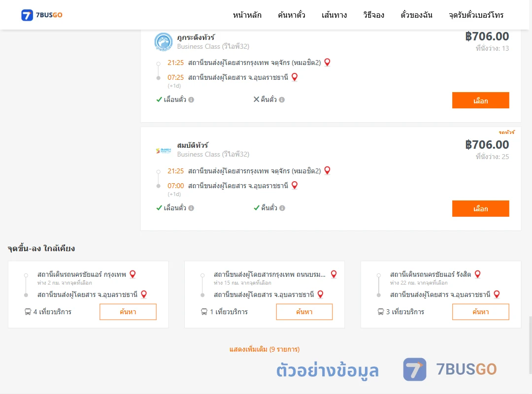This screenshot has width=532, height=394.
Task: Open map pin for สมบัติทัวร์ departure station หมอชิต2
Action: click(327, 171)
